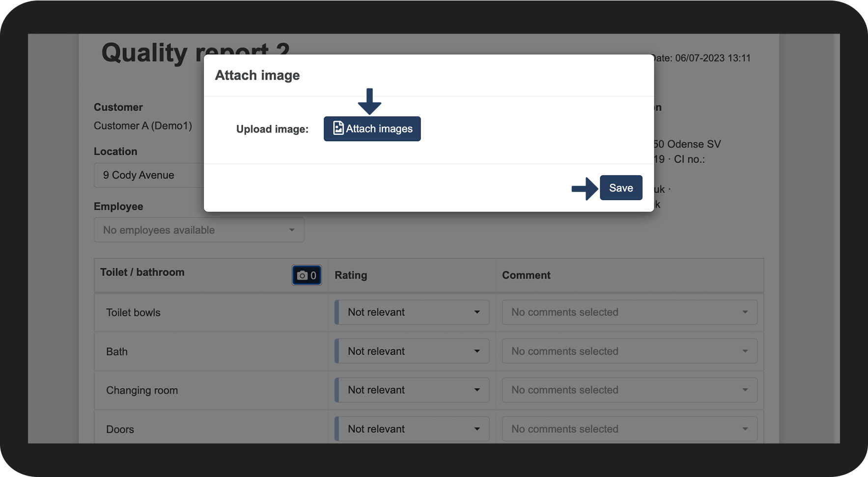Screen dimensions: 868x477
Task: Open the Toilet bowls comment dropdown
Action: pos(630,312)
